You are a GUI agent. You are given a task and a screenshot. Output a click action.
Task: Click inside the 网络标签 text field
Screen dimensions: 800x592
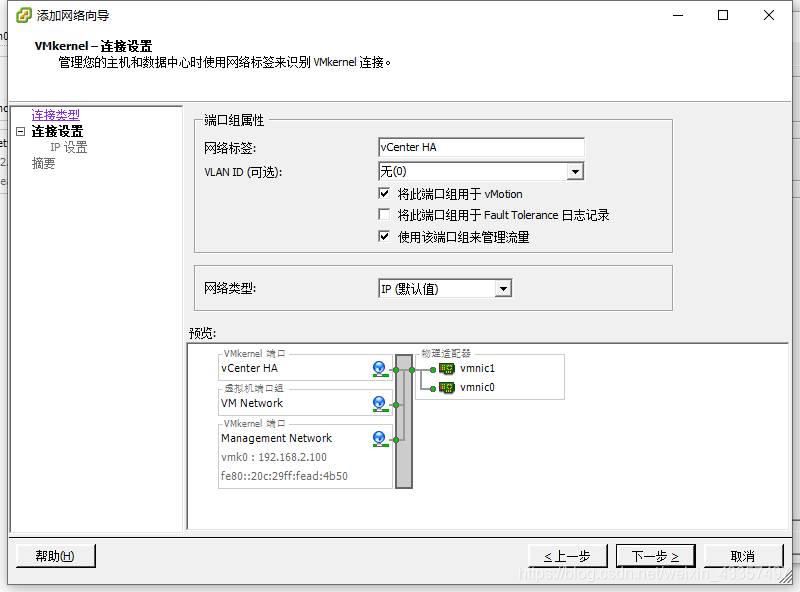pyautogui.click(x=480, y=146)
